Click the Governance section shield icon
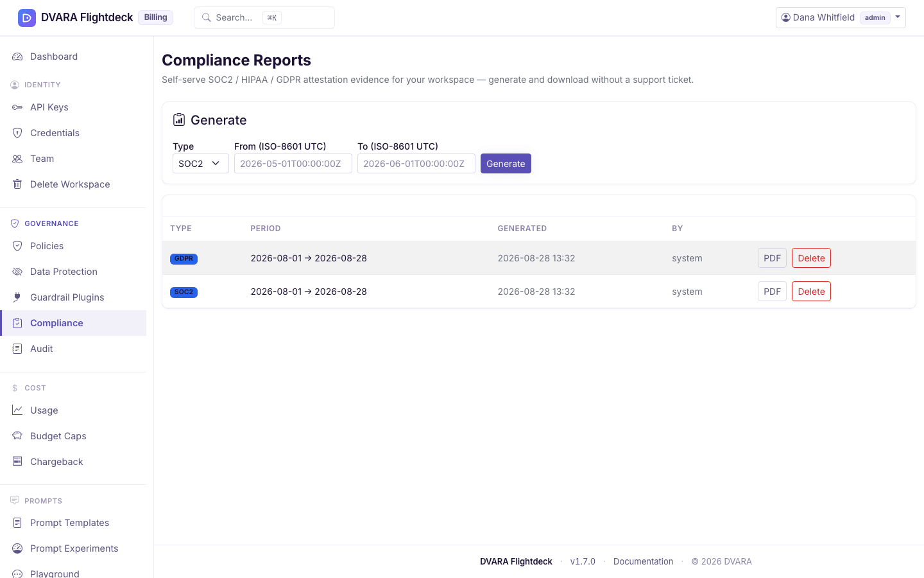Screen dimensions: 924x578 [15, 223]
